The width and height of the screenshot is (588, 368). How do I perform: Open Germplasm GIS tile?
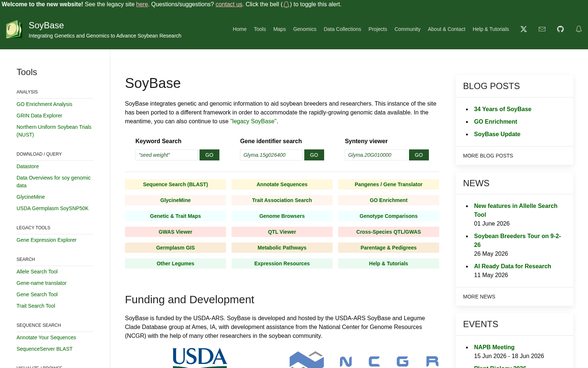tap(175, 248)
